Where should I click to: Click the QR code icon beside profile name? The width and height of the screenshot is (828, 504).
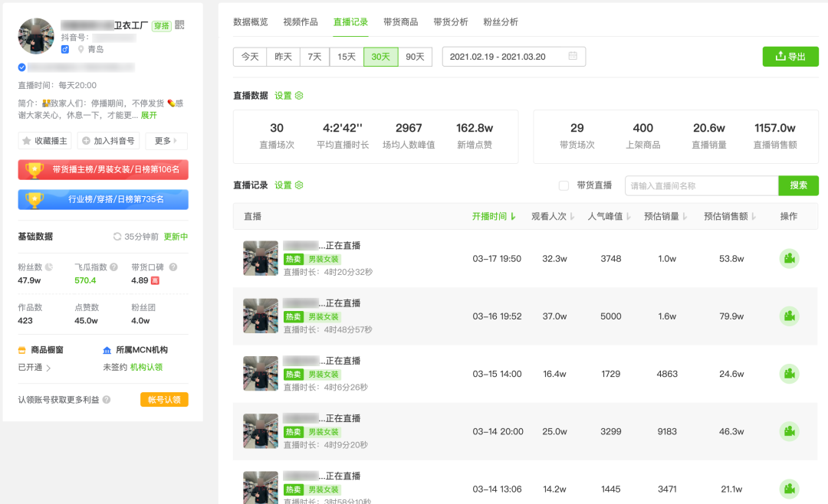pyautogui.click(x=179, y=25)
